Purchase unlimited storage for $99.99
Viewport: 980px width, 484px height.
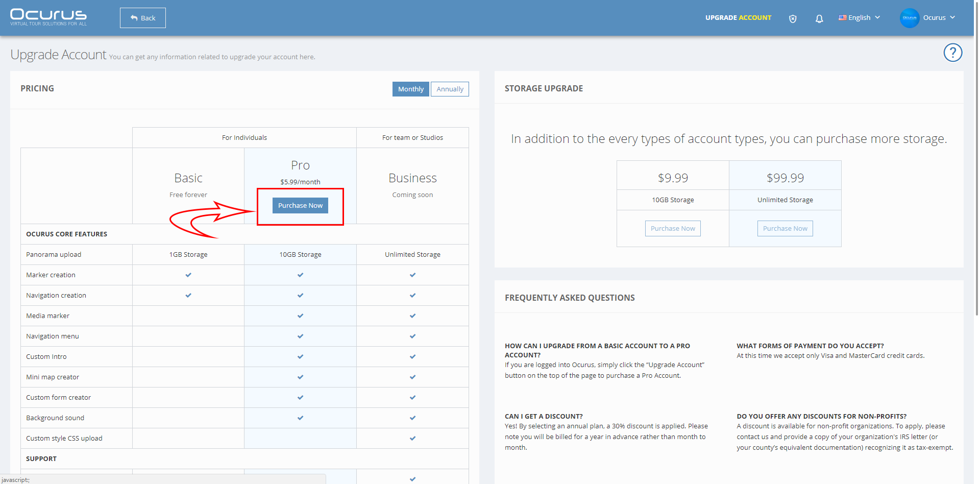(x=785, y=228)
